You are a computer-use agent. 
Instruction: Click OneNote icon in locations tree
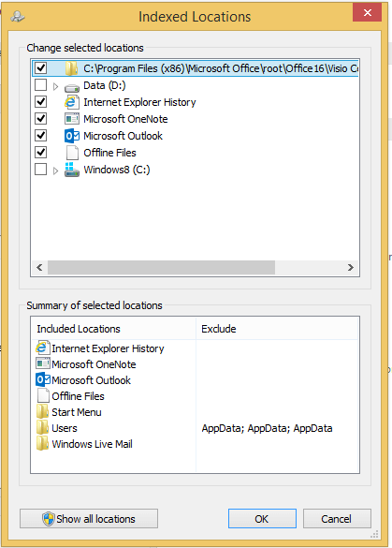[x=72, y=119]
